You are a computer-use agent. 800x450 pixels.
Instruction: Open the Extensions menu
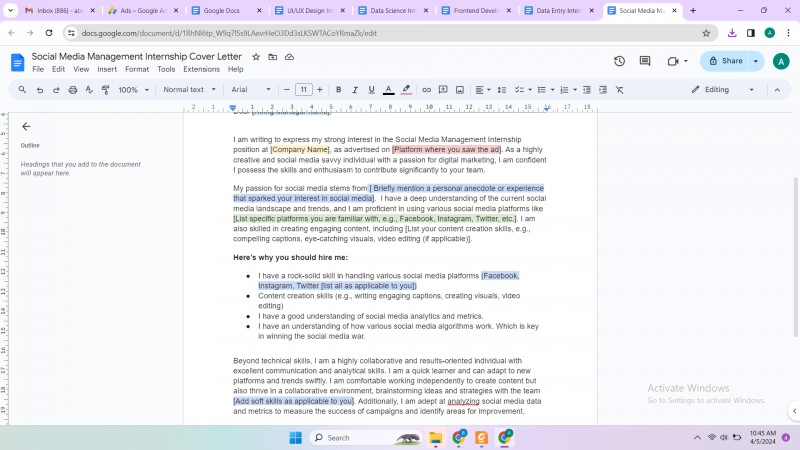202,69
